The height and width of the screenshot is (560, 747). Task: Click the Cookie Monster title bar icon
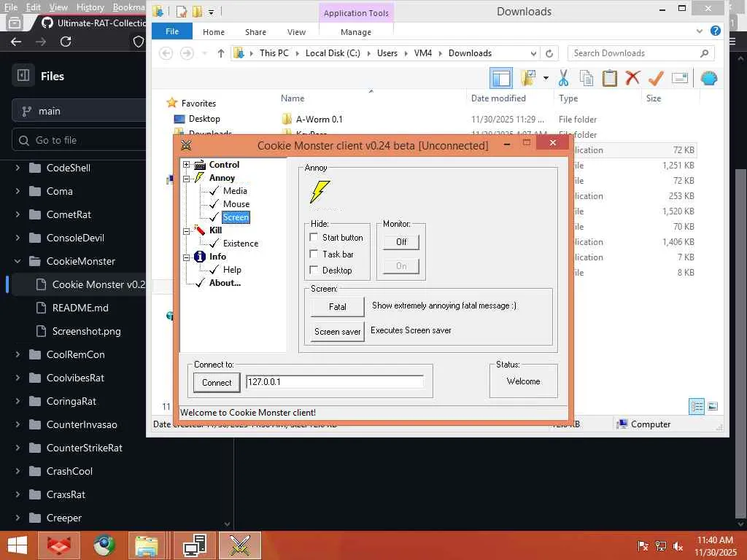tap(186, 145)
